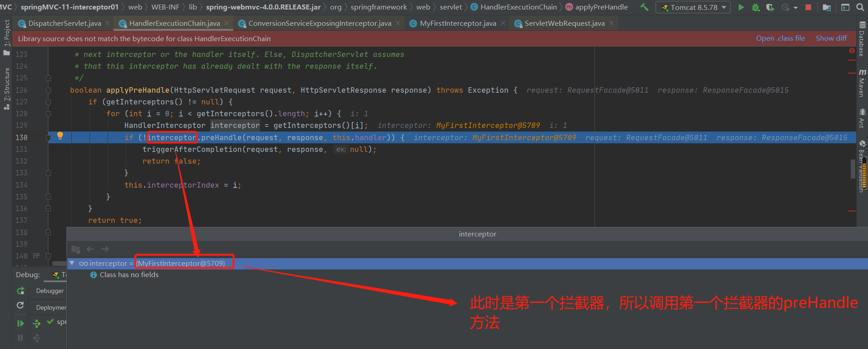Click the green Run button in the toolbar
868x349 pixels.
(x=741, y=7)
